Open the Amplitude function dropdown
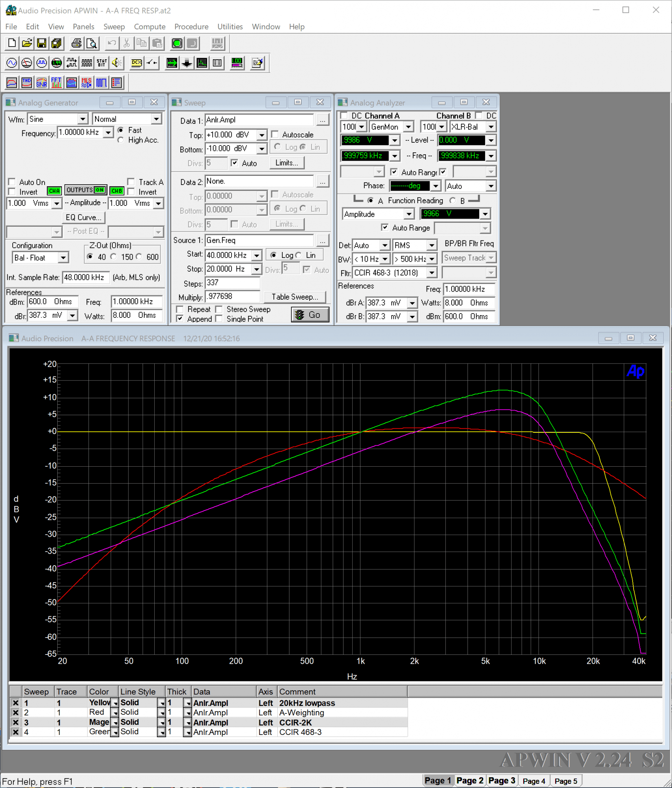 click(409, 214)
